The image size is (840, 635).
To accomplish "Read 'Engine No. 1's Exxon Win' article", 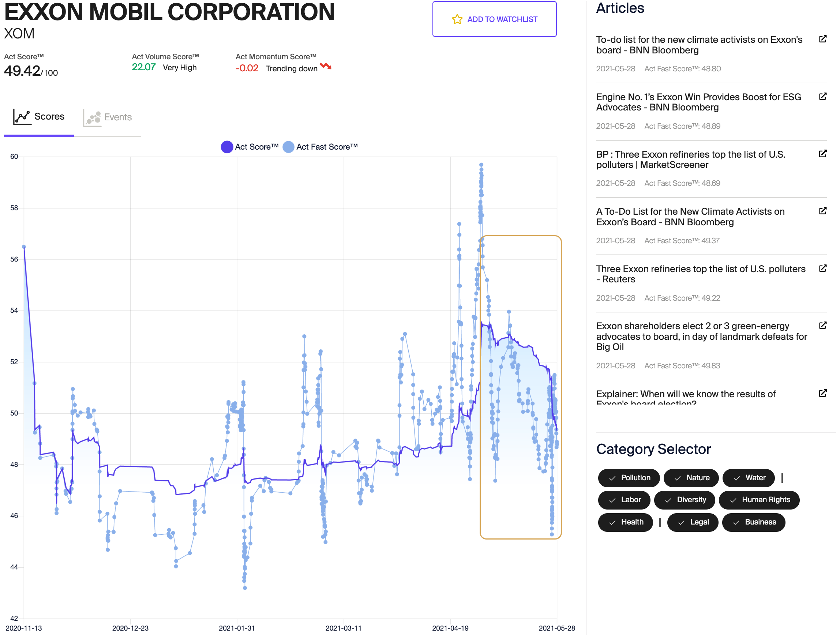I will click(x=699, y=102).
